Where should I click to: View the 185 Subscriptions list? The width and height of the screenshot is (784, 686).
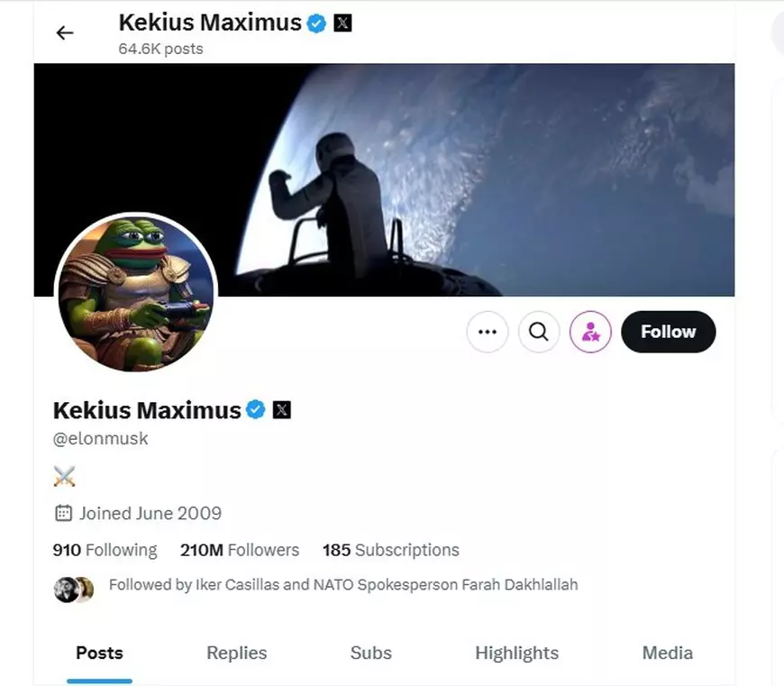390,550
